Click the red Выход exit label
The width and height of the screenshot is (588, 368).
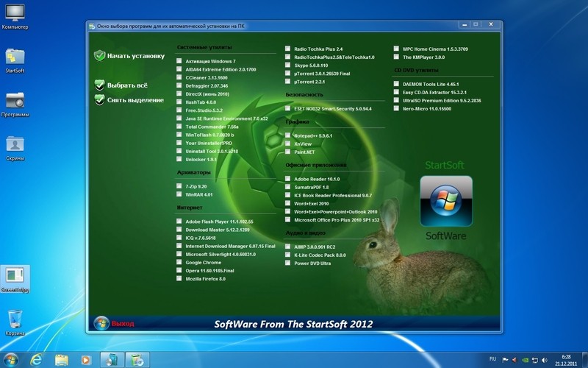click(x=123, y=323)
